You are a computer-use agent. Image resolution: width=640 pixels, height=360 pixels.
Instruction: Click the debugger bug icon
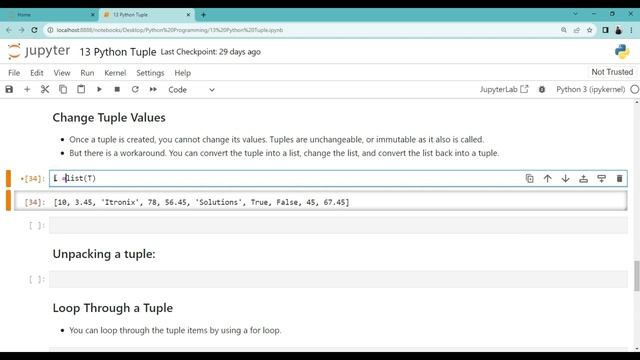click(x=542, y=89)
